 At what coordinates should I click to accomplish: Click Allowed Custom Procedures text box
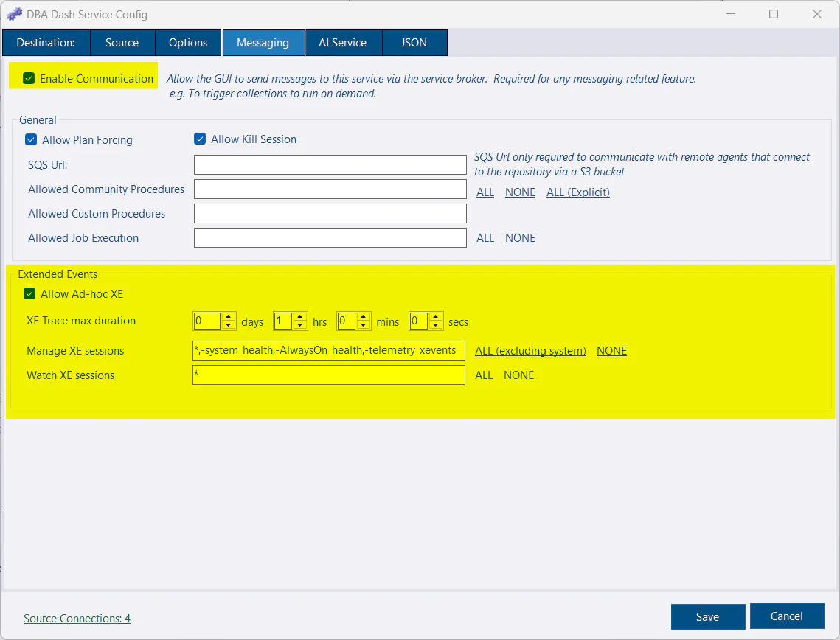point(330,214)
